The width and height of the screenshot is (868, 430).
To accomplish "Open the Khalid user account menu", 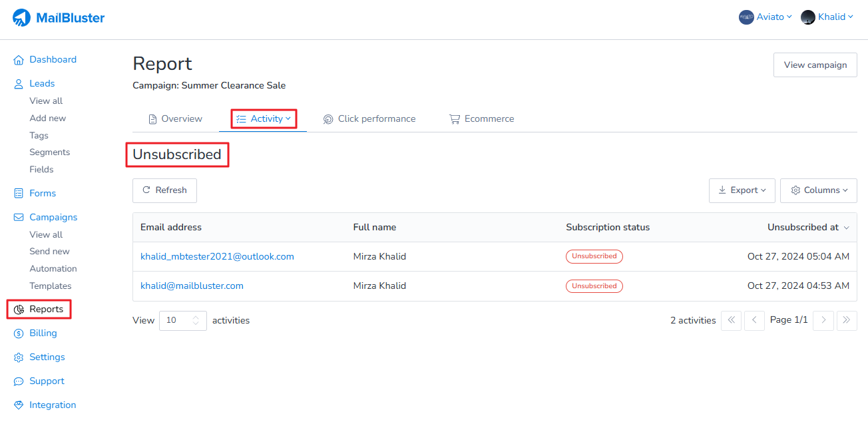I will [827, 17].
